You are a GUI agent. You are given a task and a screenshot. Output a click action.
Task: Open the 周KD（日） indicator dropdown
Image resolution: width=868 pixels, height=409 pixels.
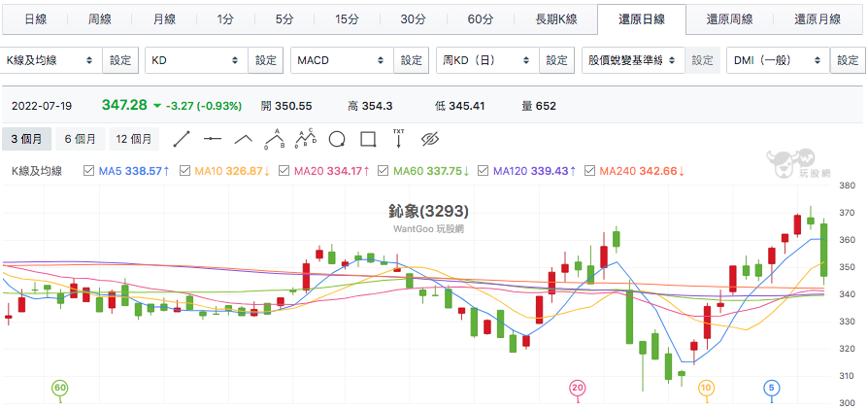(x=487, y=60)
